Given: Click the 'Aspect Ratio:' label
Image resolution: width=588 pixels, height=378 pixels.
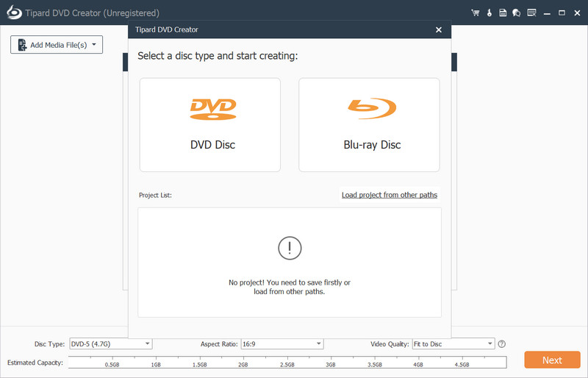Looking at the screenshot, I should tap(219, 344).
